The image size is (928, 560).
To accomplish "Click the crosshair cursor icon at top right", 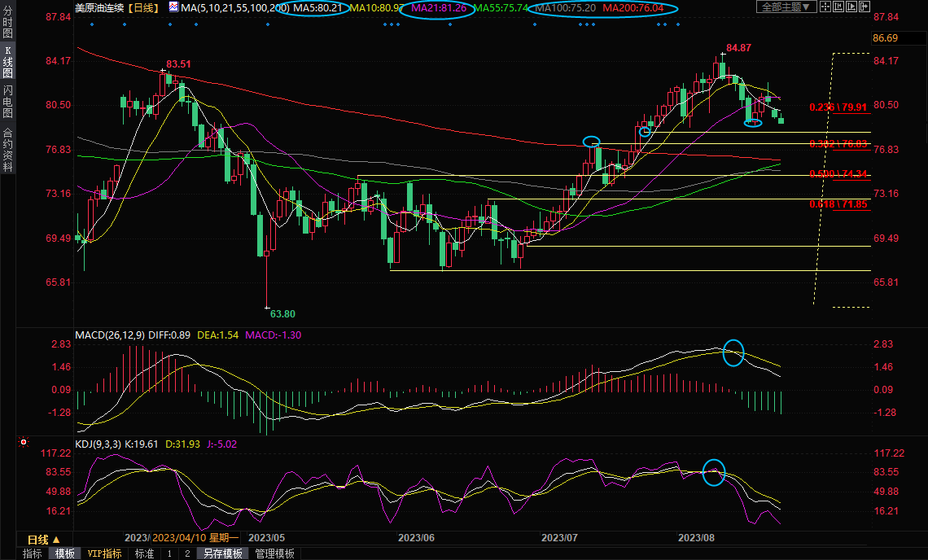I will tap(825, 7).
